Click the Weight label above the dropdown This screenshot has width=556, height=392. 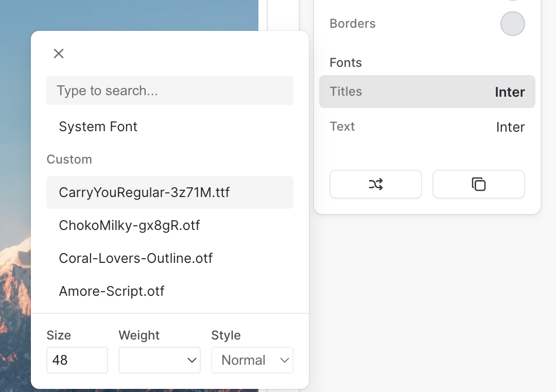point(139,335)
